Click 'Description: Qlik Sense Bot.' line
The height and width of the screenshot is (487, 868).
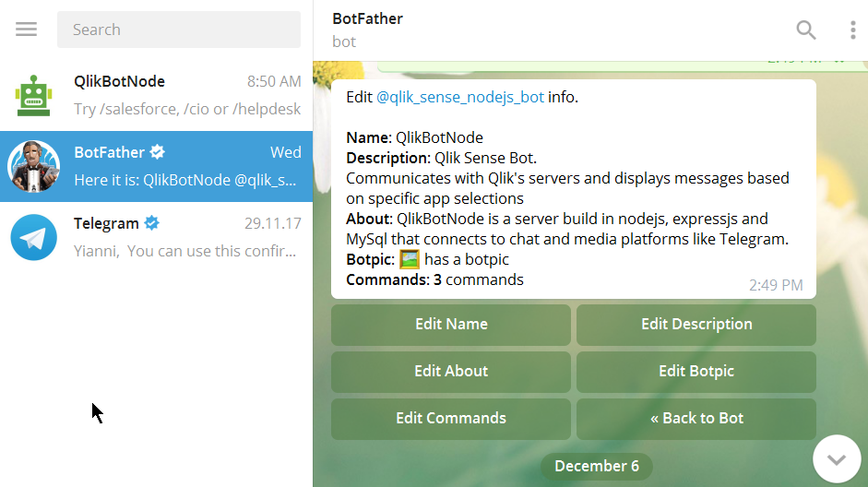[441, 159]
